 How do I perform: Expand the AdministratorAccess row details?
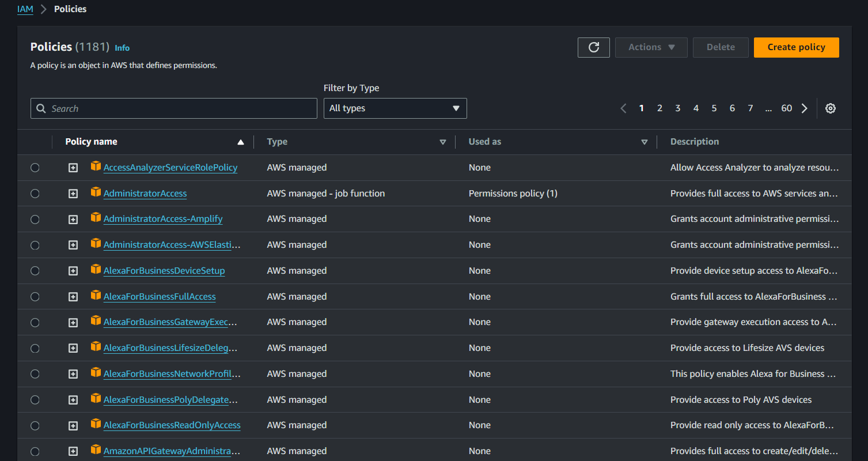coord(73,194)
